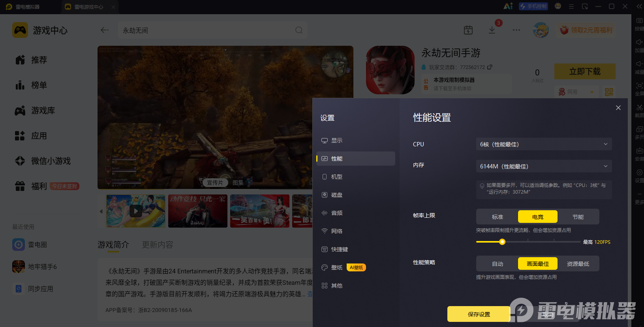Viewport: 644px width, 327px height.
Task: Copy the player group number 772562172
Action: [490, 67]
